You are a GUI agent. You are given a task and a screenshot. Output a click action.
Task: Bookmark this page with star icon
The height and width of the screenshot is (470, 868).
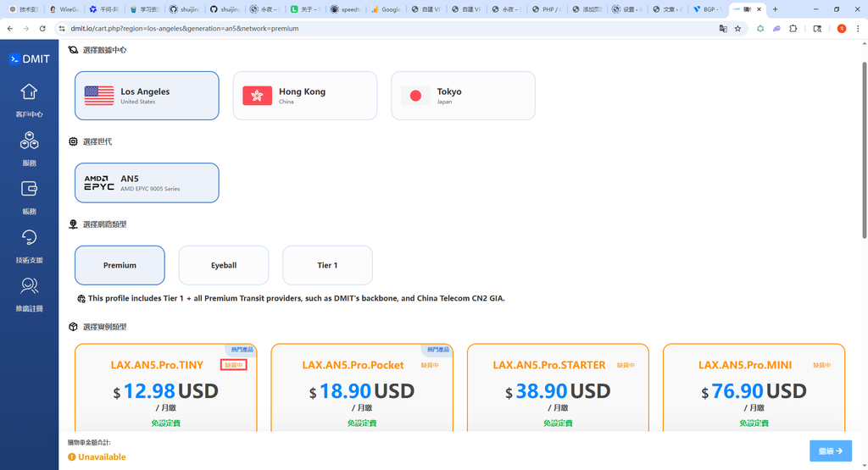click(x=737, y=28)
